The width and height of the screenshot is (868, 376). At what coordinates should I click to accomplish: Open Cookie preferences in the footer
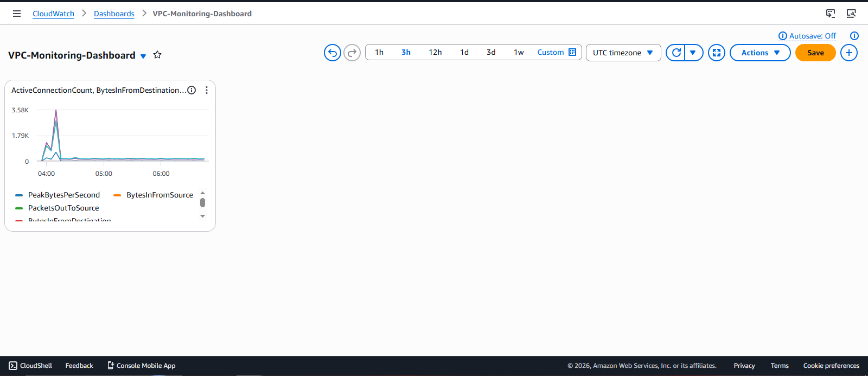pos(831,366)
